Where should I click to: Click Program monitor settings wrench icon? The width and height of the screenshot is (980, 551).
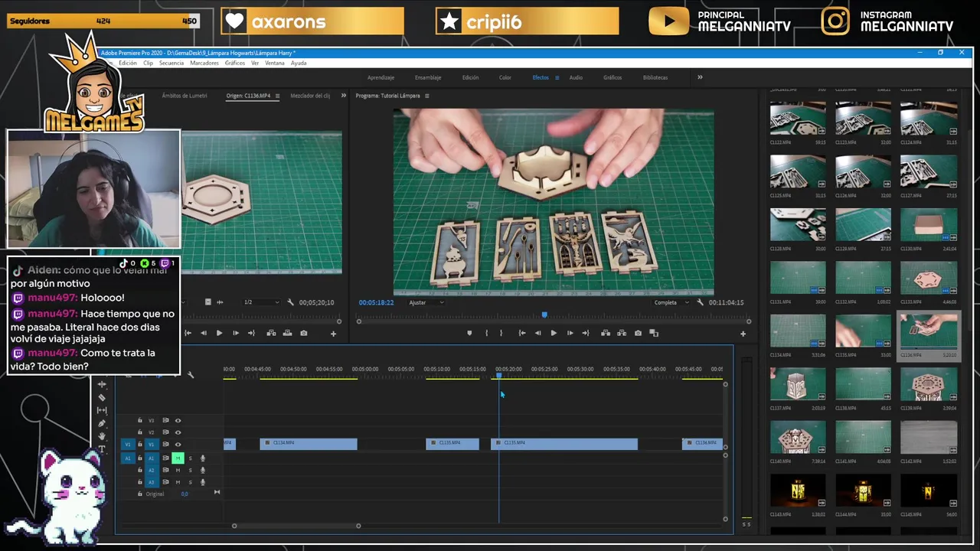700,302
